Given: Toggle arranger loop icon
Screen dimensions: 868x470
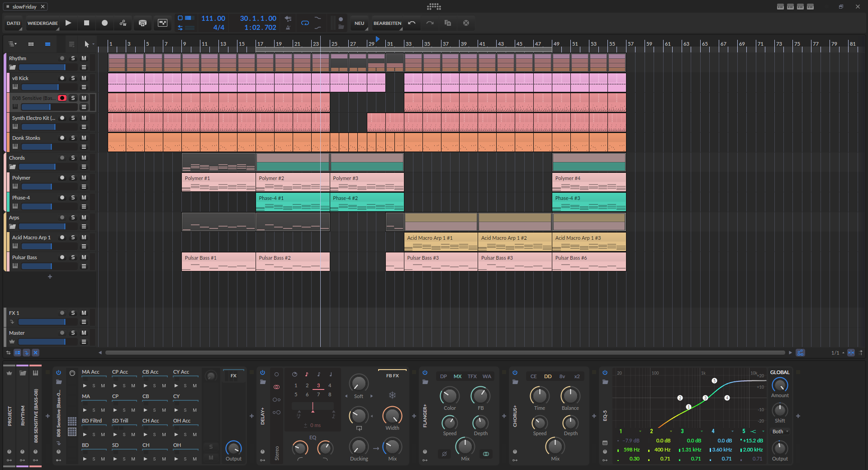Looking at the screenshot, I should coord(305,23).
